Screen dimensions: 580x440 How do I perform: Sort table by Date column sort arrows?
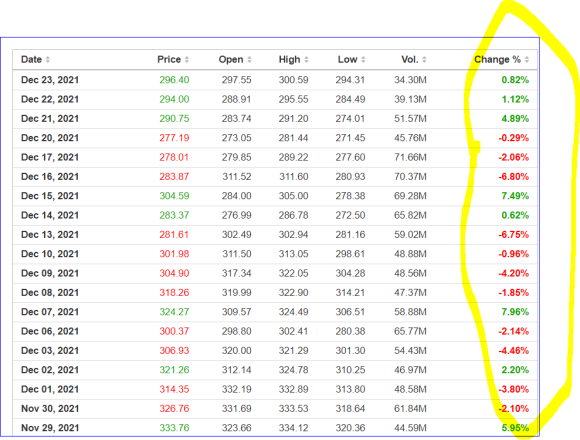pos(47,60)
